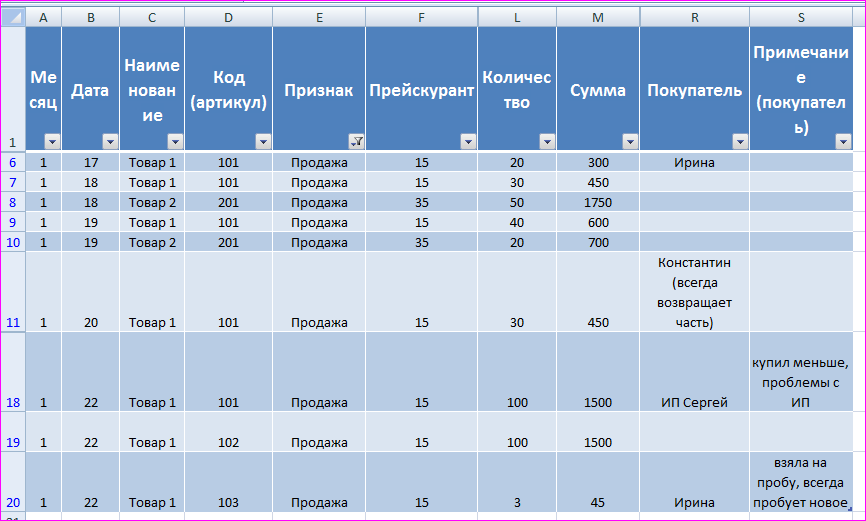This screenshot has width=866, height=521.
Task: Click the Константин (всегда возвращает часть) cell
Action: (695, 292)
